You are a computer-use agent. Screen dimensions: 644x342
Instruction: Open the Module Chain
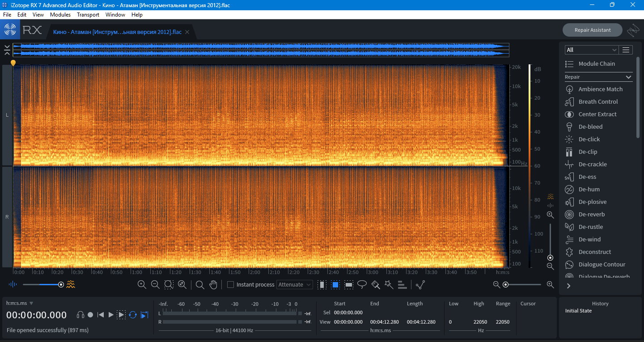click(596, 64)
